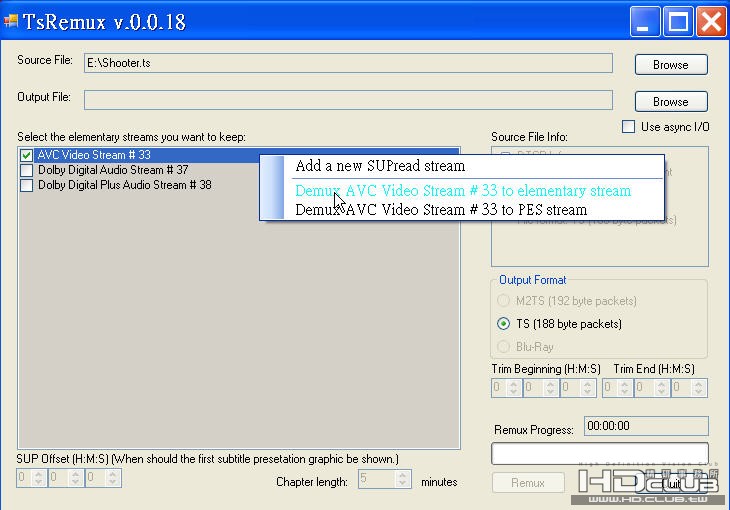The width and height of the screenshot is (730, 510).
Task: Enable Use async I/O checkbox
Action: pos(629,127)
